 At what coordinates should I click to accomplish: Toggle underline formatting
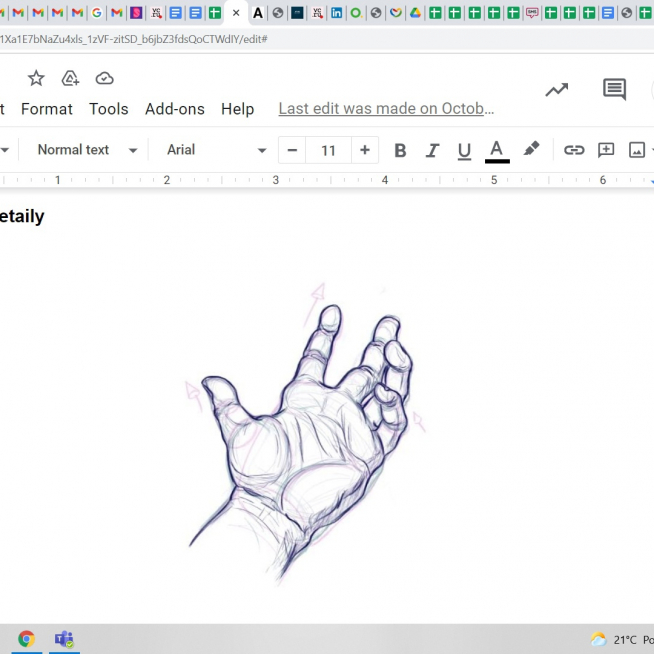[x=464, y=150]
